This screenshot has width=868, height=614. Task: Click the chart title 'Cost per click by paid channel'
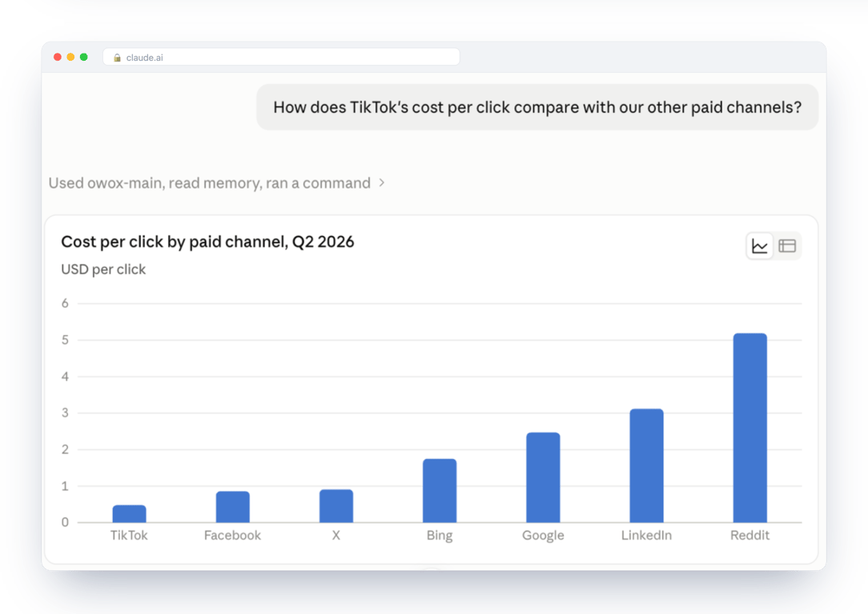click(207, 242)
